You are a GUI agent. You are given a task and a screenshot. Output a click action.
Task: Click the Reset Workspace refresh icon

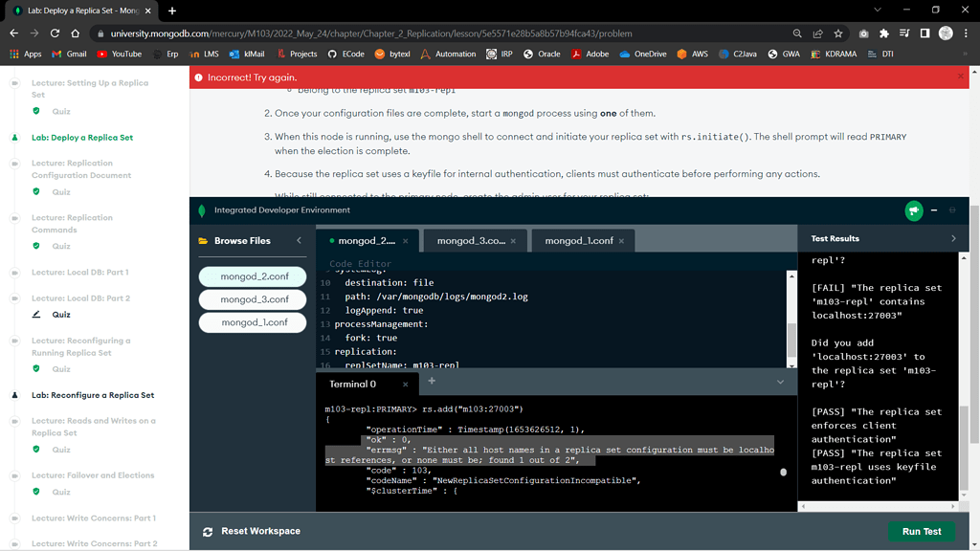pyautogui.click(x=208, y=531)
